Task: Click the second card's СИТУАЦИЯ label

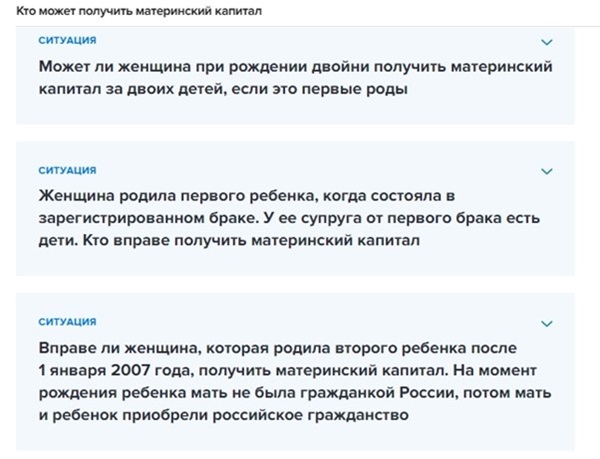Action: click(67, 170)
